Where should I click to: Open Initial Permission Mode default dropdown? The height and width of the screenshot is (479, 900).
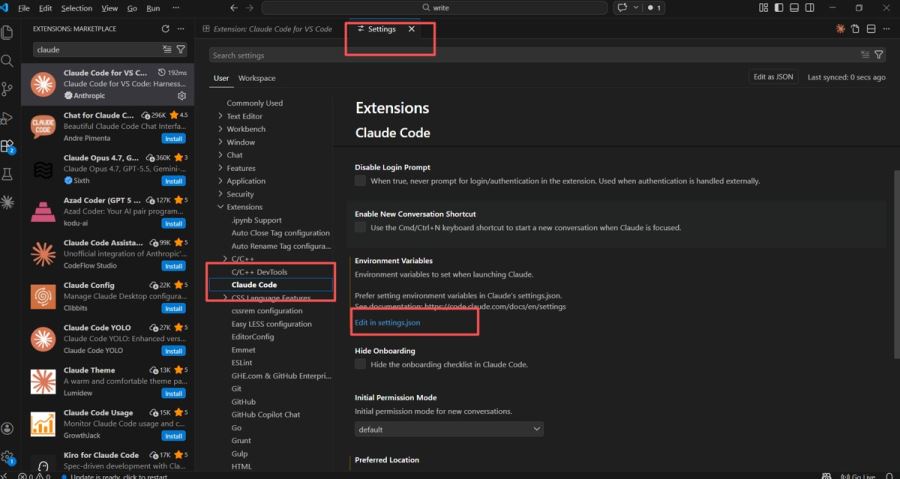pos(449,429)
